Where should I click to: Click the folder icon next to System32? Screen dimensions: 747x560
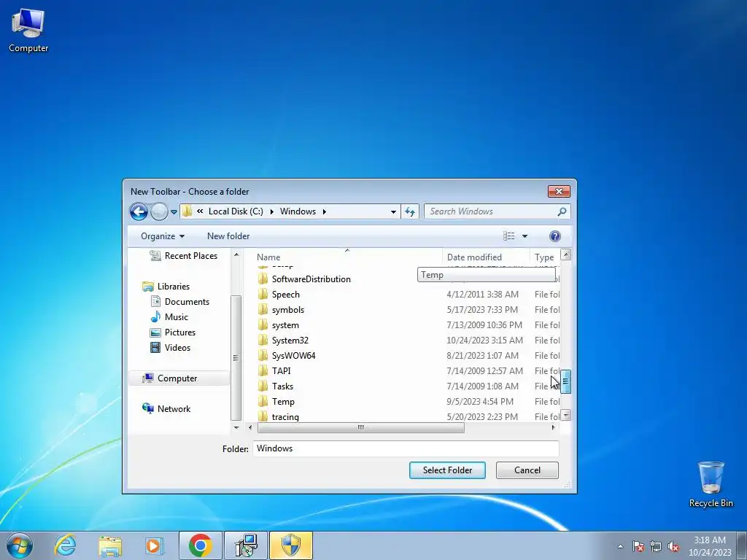point(263,340)
